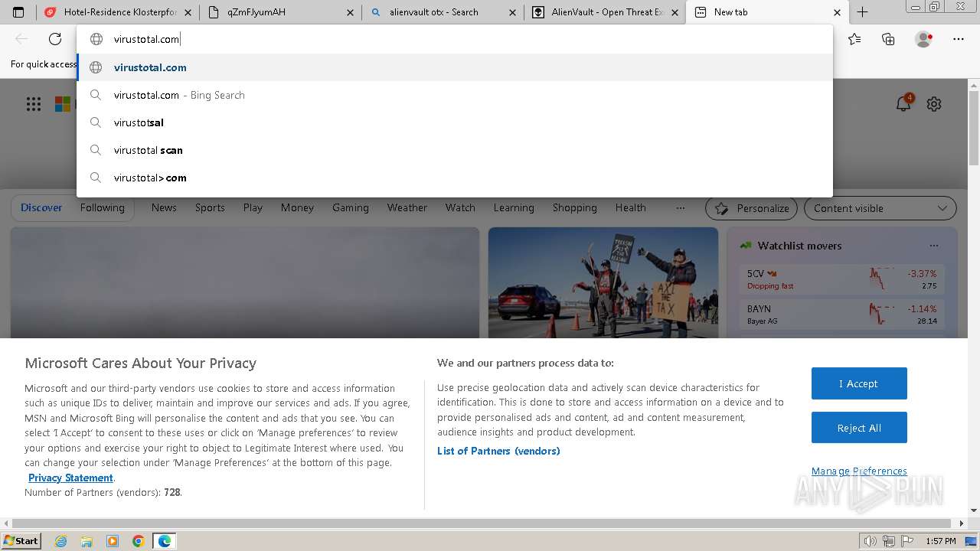Image resolution: width=980 pixels, height=551 pixels.
Task: Switch to the alienvault otx - Search tab
Action: 443,12
